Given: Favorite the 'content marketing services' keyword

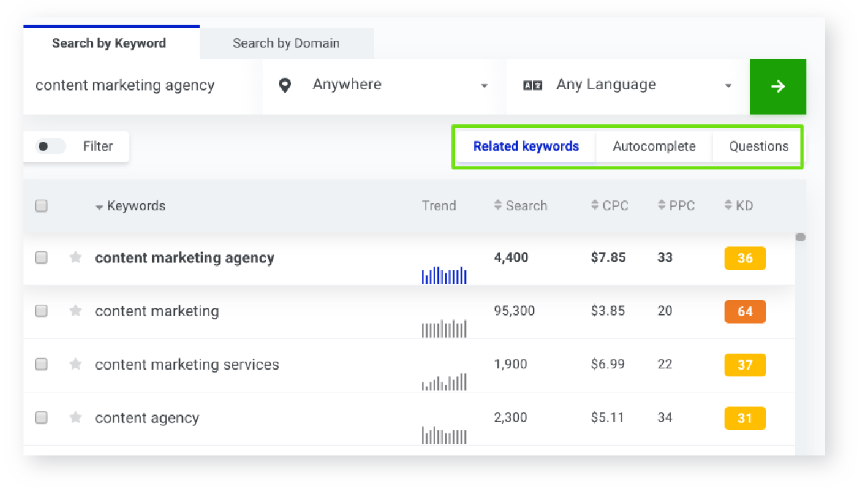Looking at the screenshot, I should [x=76, y=364].
